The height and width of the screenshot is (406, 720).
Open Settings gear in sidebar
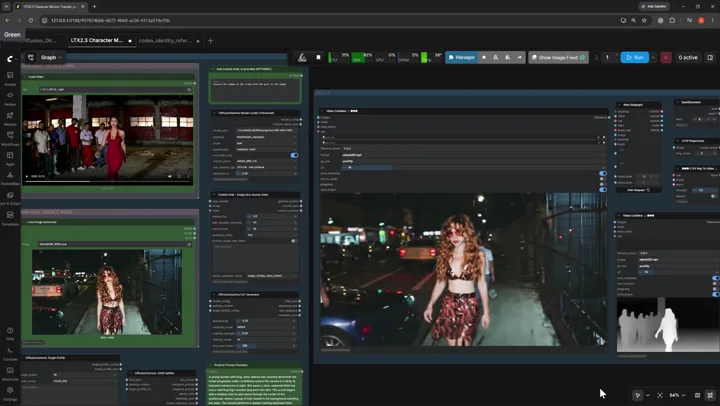point(10,393)
